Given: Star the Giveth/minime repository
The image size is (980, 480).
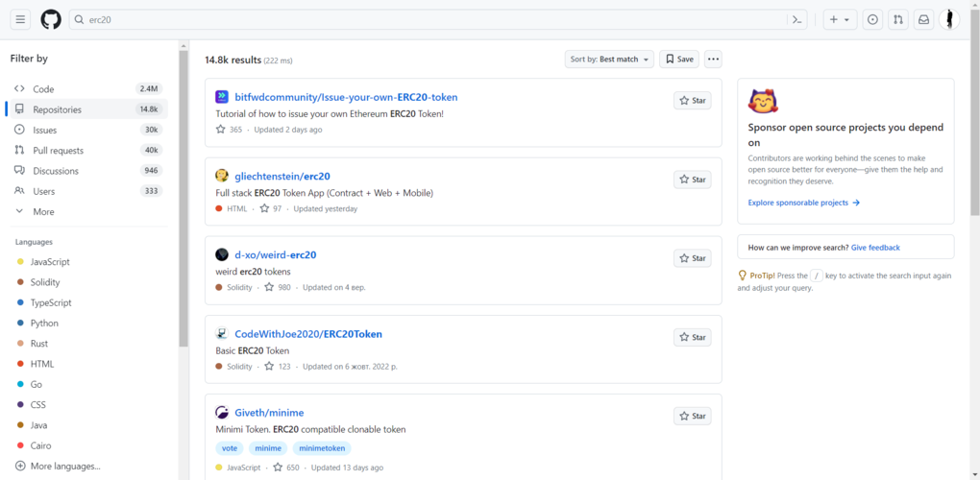Looking at the screenshot, I should tap(693, 416).
